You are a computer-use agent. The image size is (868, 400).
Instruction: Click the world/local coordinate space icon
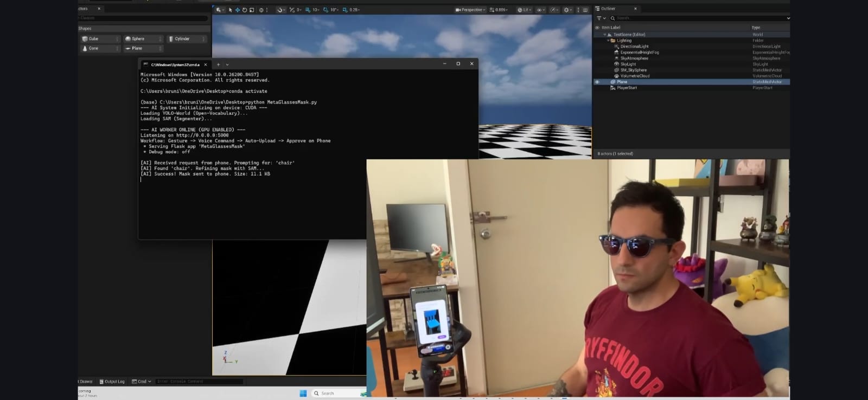click(x=261, y=10)
